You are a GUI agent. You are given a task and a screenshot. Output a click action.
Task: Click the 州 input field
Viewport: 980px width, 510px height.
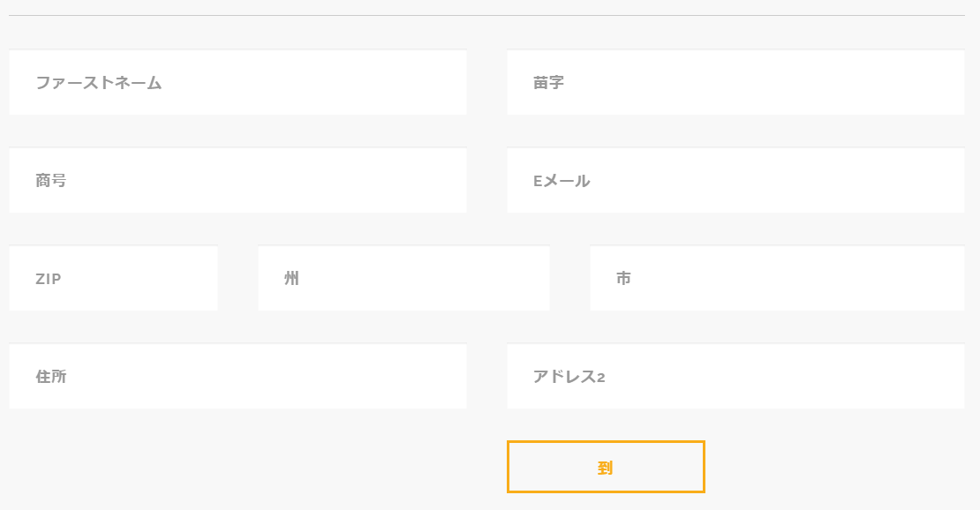[x=403, y=278]
